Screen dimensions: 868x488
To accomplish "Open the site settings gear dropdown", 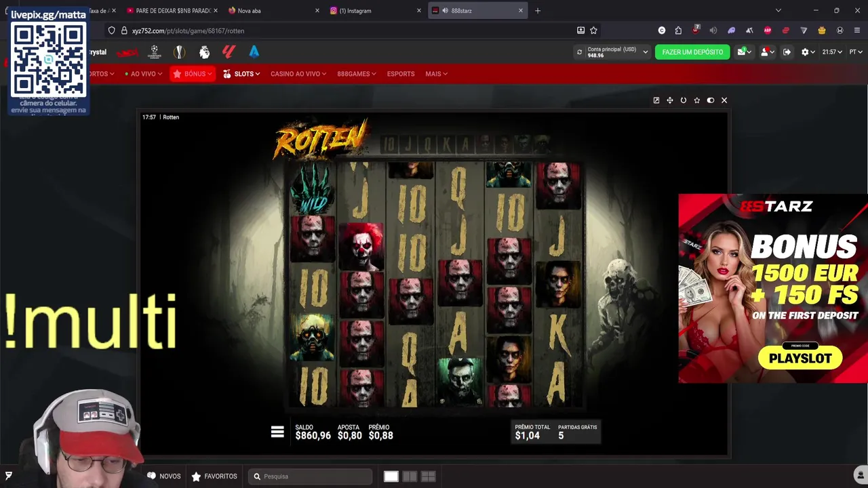I will (808, 52).
